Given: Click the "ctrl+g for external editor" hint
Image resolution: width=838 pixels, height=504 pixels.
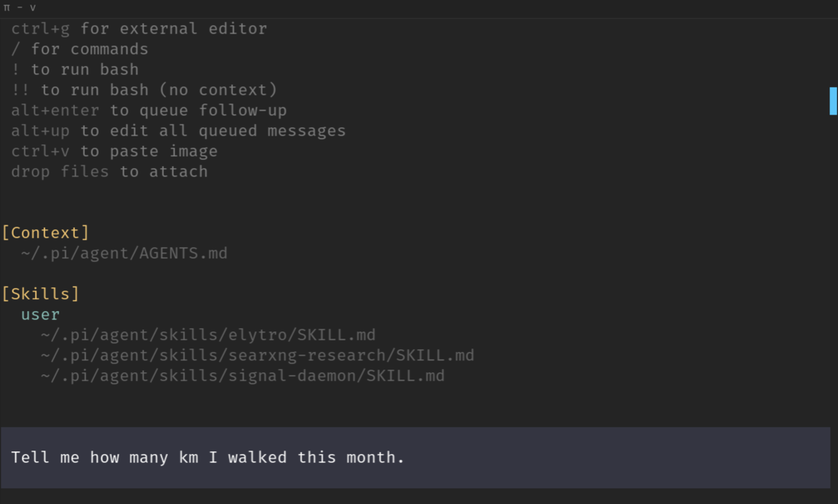Looking at the screenshot, I should [x=139, y=29].
